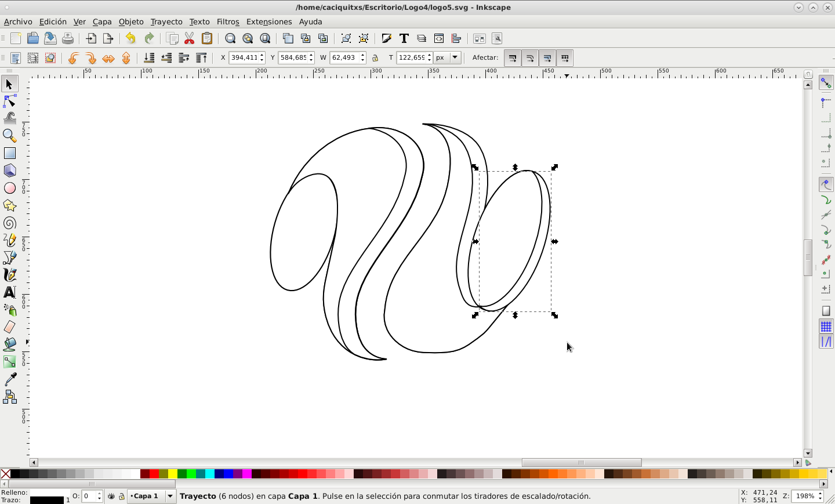Toggle moving patterns with objects
This screenshot has height=504, width=835.
click(x=565, y=58)
